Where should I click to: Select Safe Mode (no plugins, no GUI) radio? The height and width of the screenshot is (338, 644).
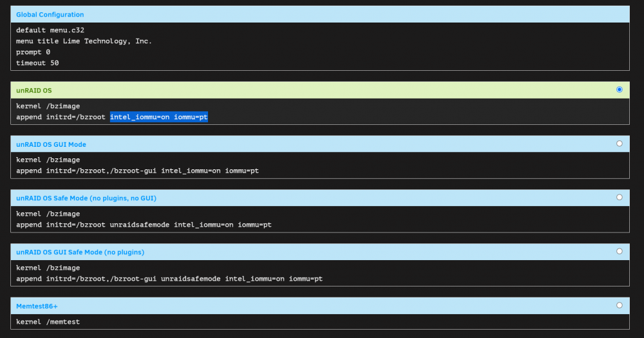tap(619, 198)
